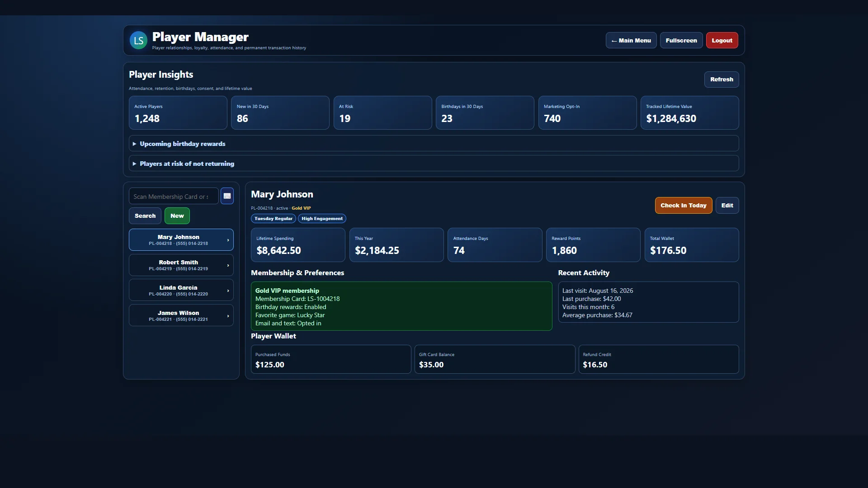This screenshot has height=488, width=868.
Task: Open the Marketing Opt-In card
Action: pos(588,113)
